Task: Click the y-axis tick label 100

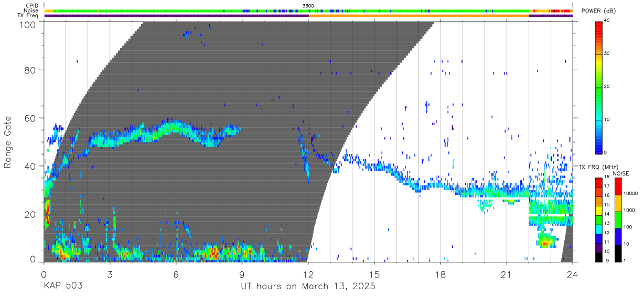Action: [28, 25]
